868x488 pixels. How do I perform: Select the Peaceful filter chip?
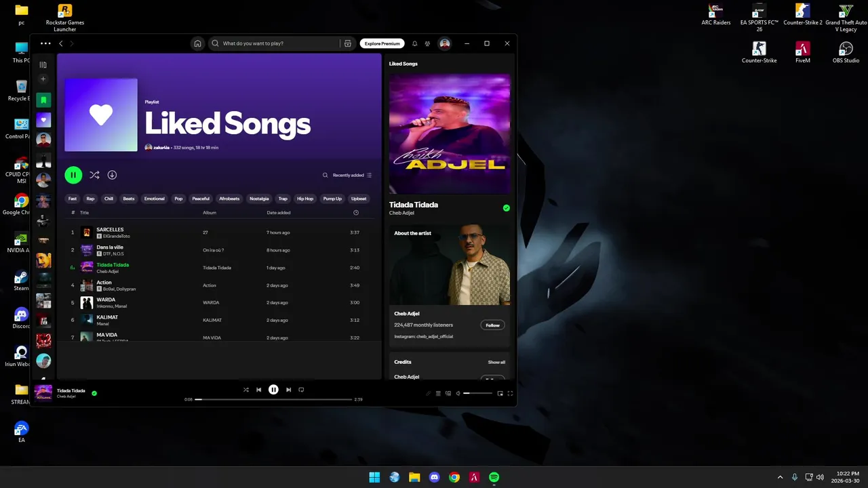pyautogui.click(x=201, y=199)
